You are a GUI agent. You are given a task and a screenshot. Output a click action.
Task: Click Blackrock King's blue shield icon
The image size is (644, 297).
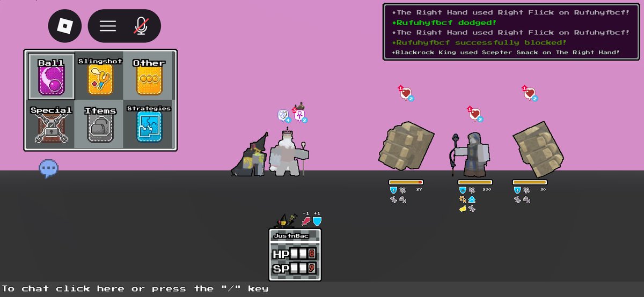point(463,190)
